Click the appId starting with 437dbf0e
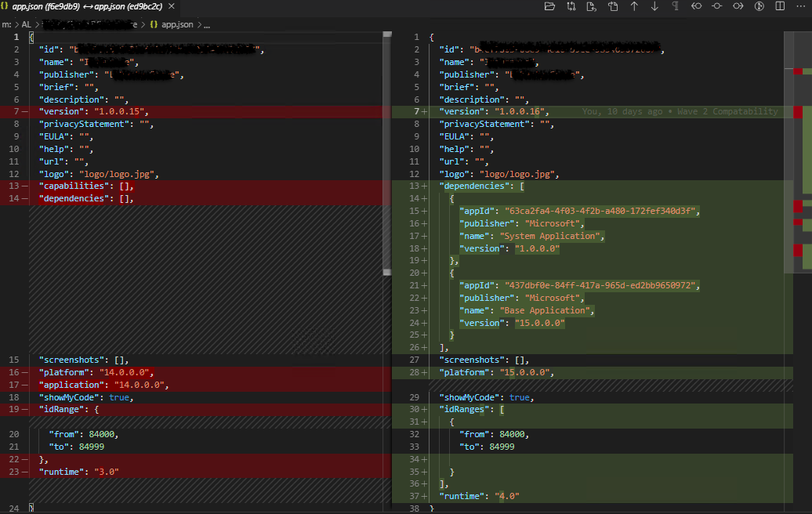 [602, 285]
